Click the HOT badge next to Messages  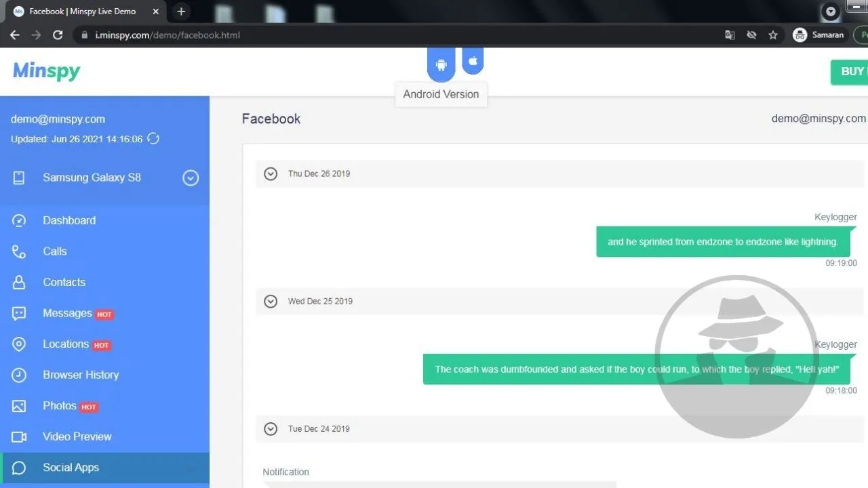tap(104, 314)
